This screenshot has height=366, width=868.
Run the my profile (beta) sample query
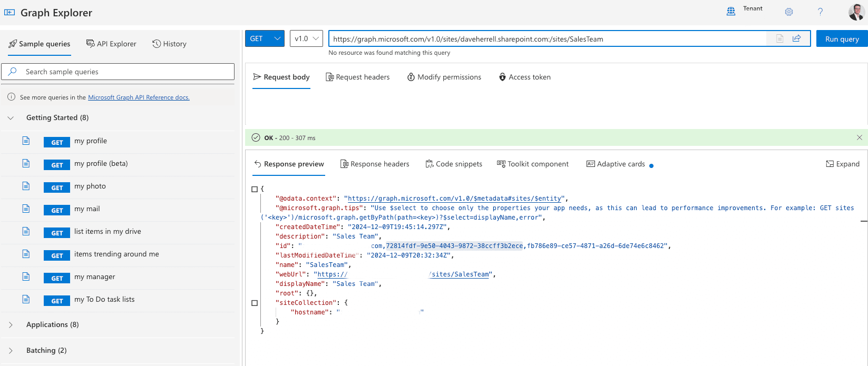[57, 165]
